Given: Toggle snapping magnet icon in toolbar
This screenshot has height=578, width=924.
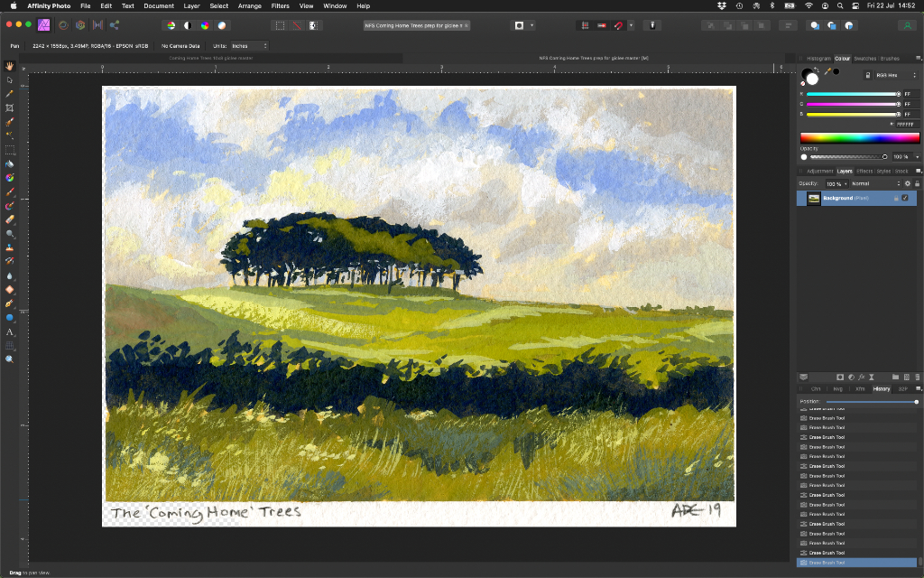Looking at the screenshot, I should pos(618,25).
